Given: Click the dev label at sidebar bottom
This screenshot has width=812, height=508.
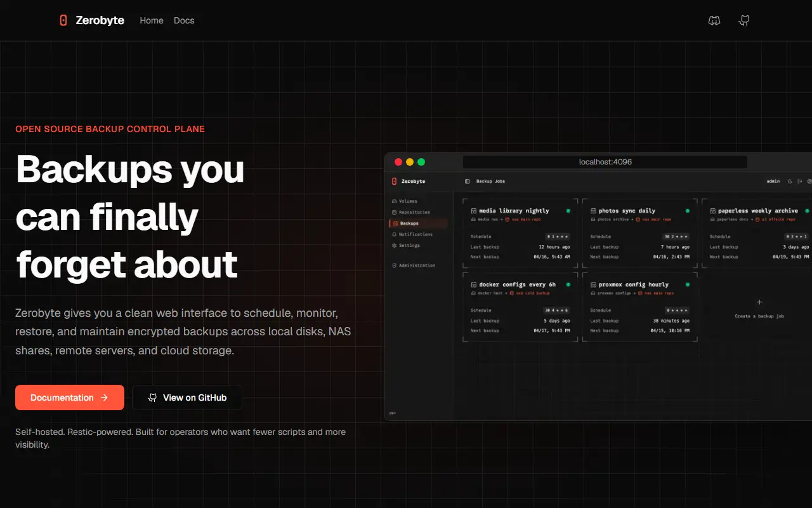Looking at the screenshot, I should click(393, 413).
